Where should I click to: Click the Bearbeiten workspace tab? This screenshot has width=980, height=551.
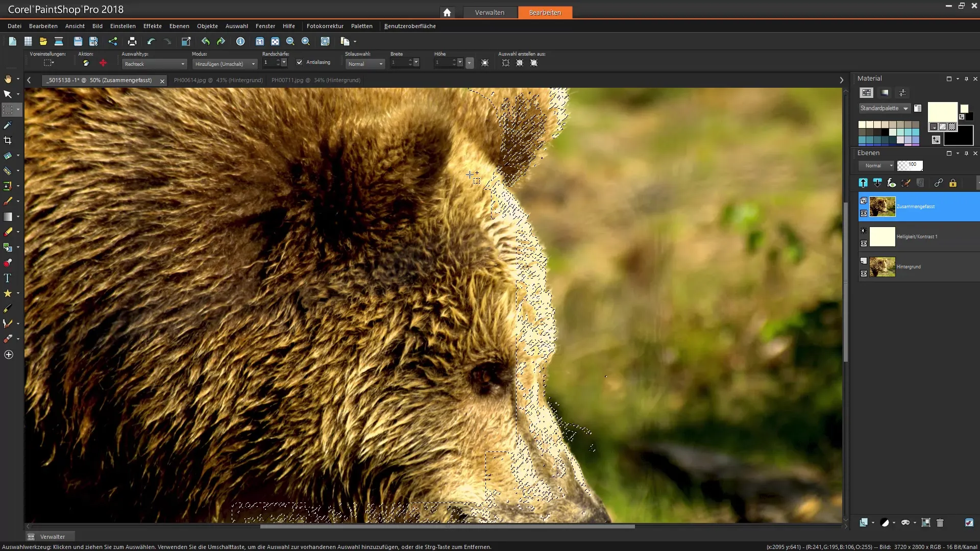coord(545,12)
